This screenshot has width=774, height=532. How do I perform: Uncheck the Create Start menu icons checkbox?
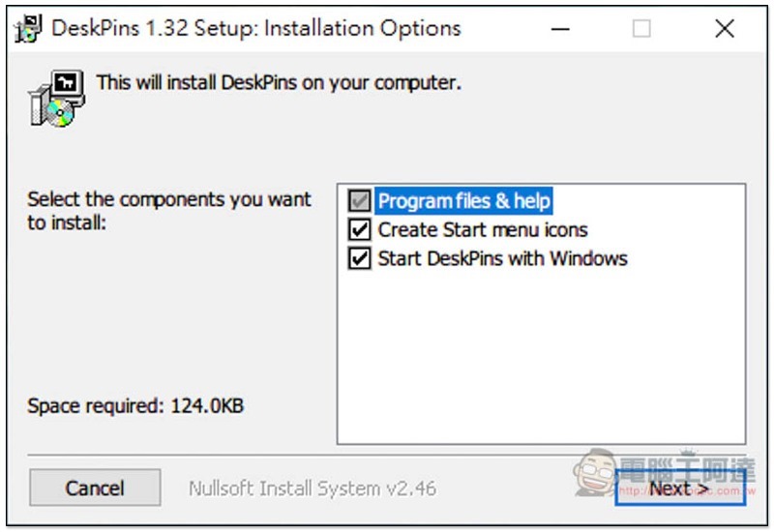[x=359, y=229]
